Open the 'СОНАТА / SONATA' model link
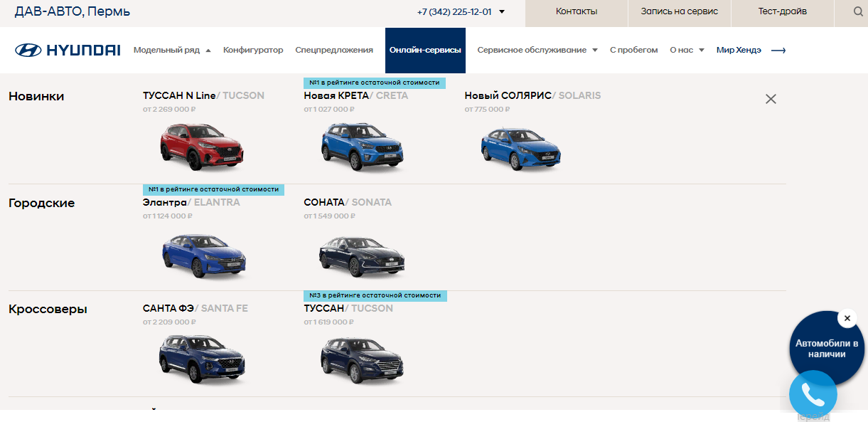 [347, 202]
